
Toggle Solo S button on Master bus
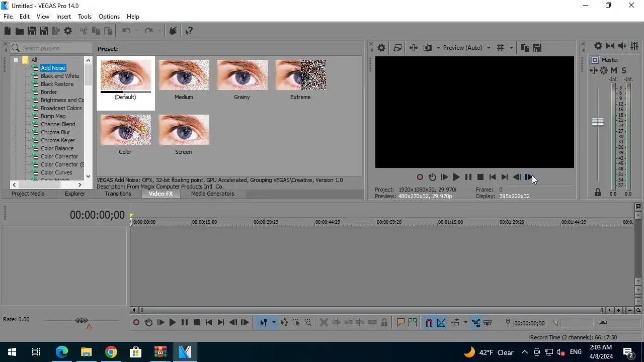624,70
